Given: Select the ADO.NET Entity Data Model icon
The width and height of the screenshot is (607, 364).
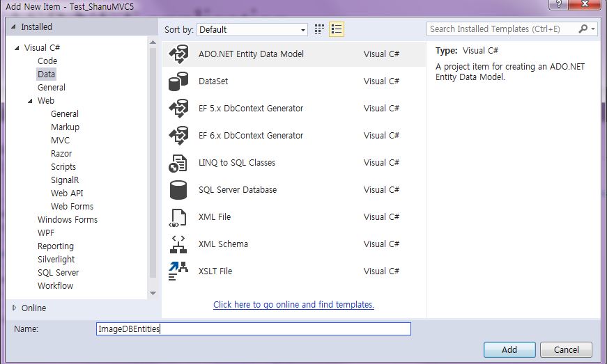Looking at the screenshot, I should coord(179,54).
